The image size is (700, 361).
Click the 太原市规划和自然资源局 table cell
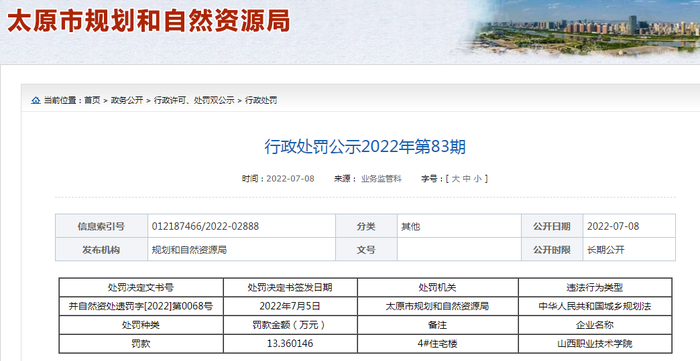[x=438, y=306]
